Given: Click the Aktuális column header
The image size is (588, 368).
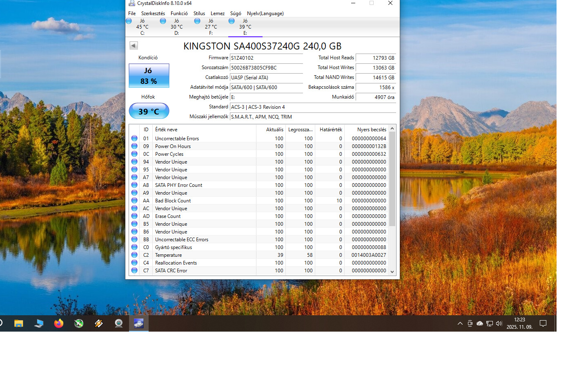Looking at the screenshot, I should tap(271, 130).
